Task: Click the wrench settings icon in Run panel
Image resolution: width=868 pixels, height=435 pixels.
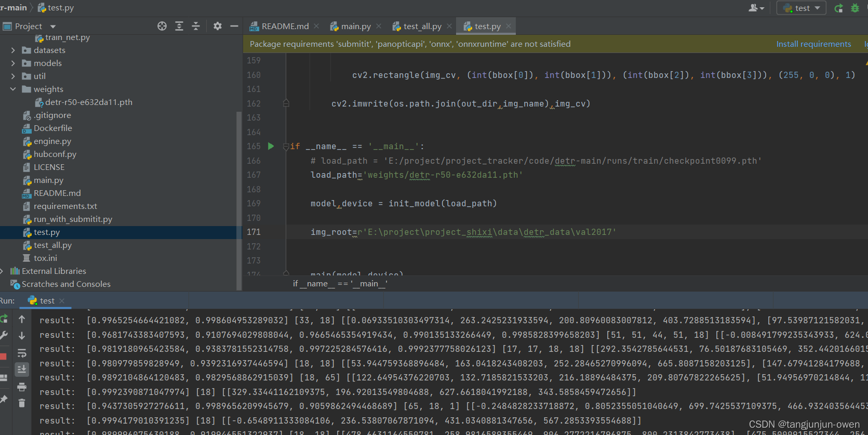Action: pos(4,336)
